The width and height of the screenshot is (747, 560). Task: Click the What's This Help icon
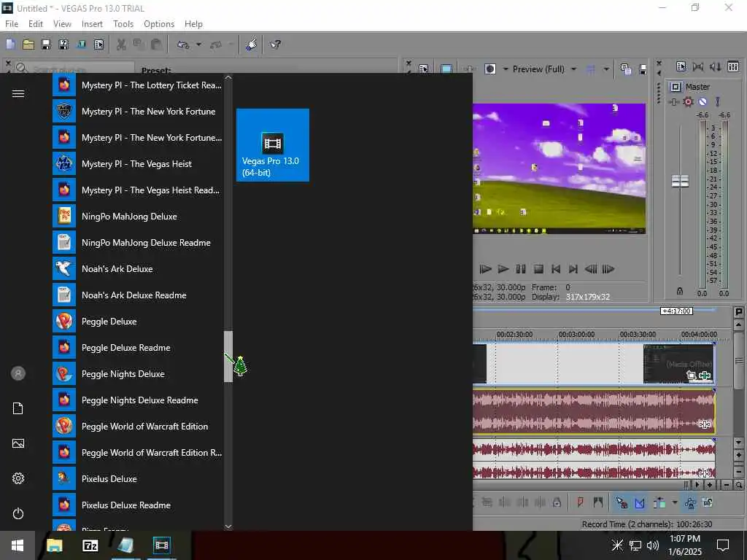point(275,44)
